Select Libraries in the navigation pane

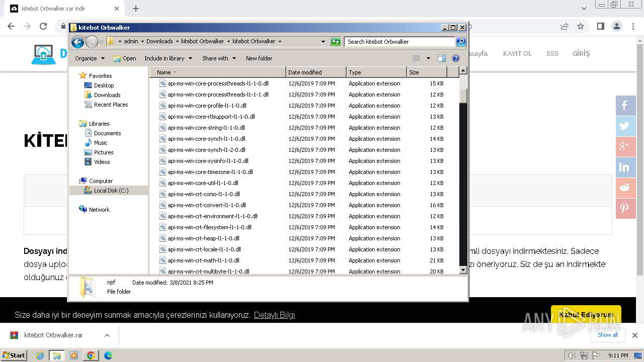[x=99, y=124]
